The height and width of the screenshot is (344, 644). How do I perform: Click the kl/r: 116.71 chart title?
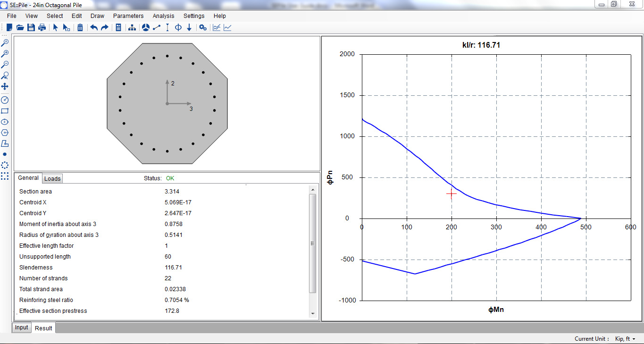coord(481,45)
